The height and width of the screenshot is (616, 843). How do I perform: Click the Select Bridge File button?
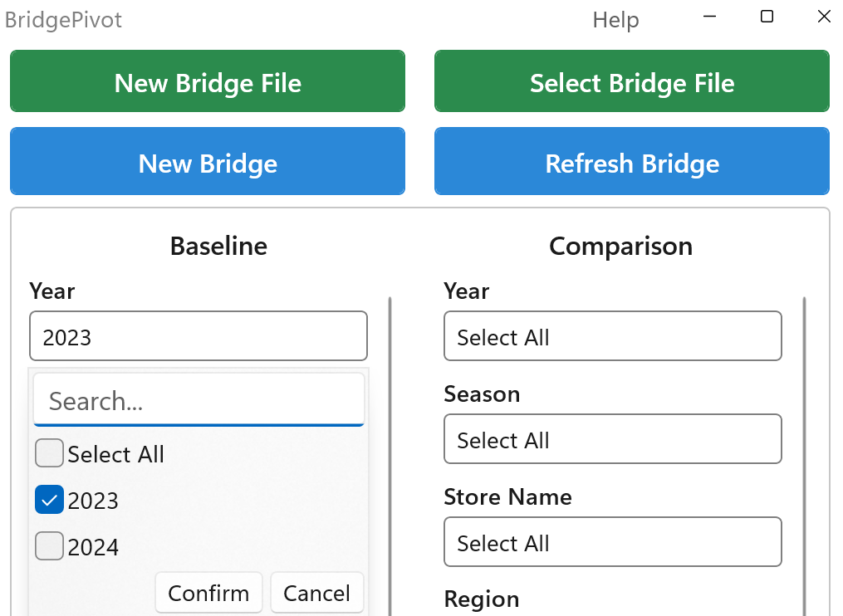631,81
